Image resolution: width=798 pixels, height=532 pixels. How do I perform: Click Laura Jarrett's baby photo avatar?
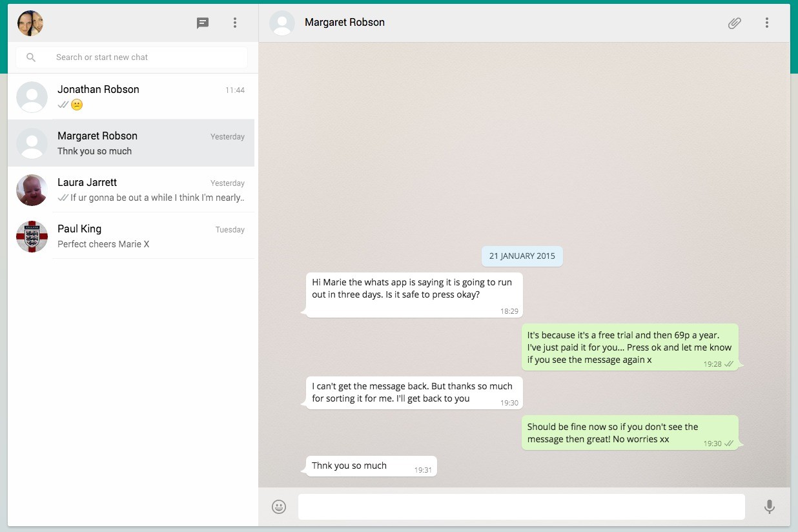[x=32, y=190]
